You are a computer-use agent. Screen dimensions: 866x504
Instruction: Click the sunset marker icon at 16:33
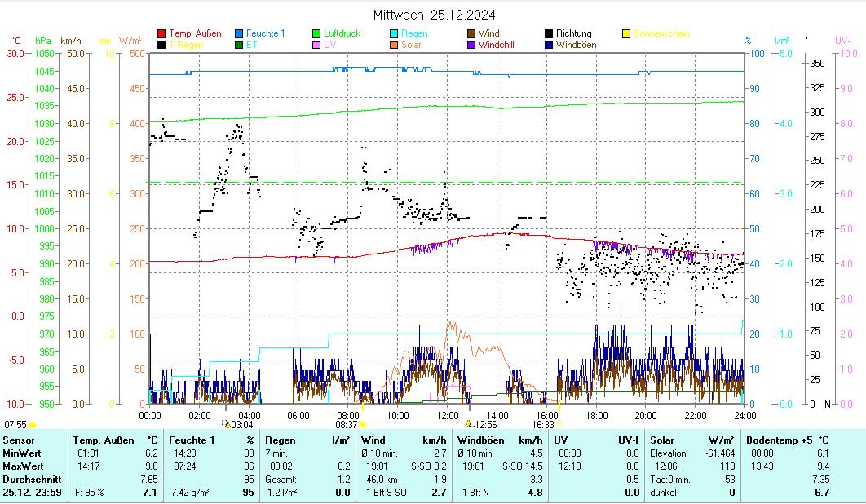[559, 425]
